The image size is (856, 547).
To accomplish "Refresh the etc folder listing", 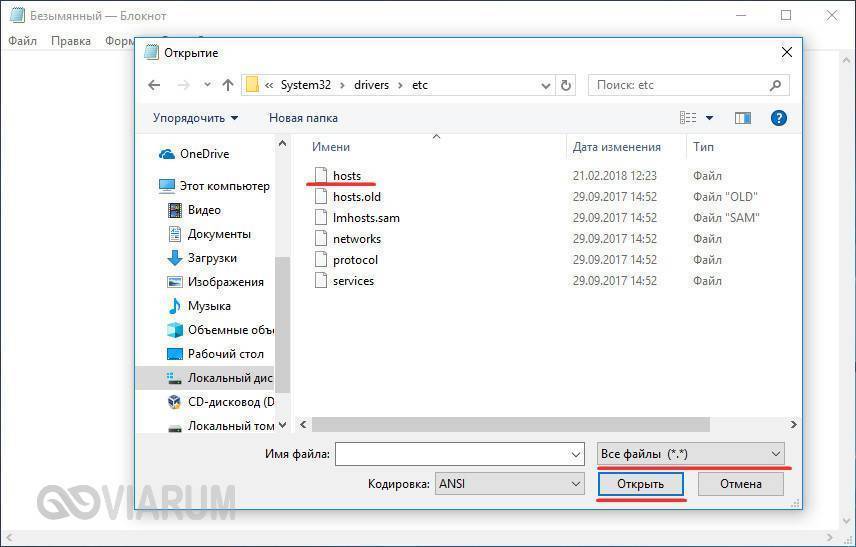I will tap(566, 85).
